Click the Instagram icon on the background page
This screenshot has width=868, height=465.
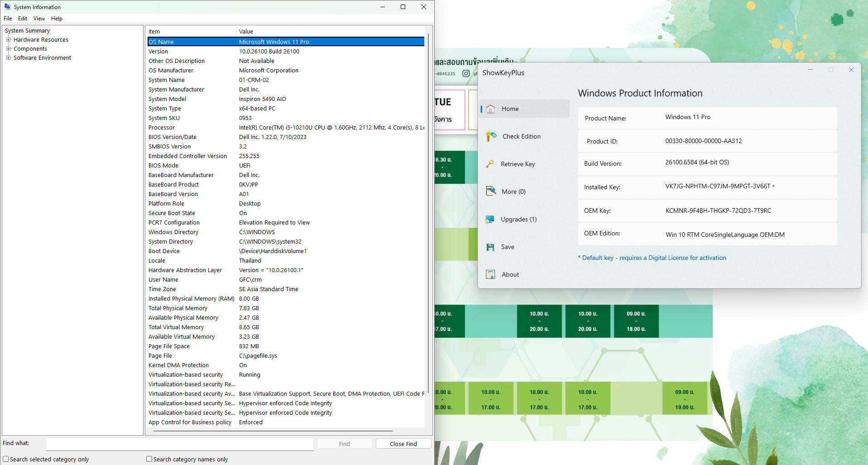click(x=466, y=73)
